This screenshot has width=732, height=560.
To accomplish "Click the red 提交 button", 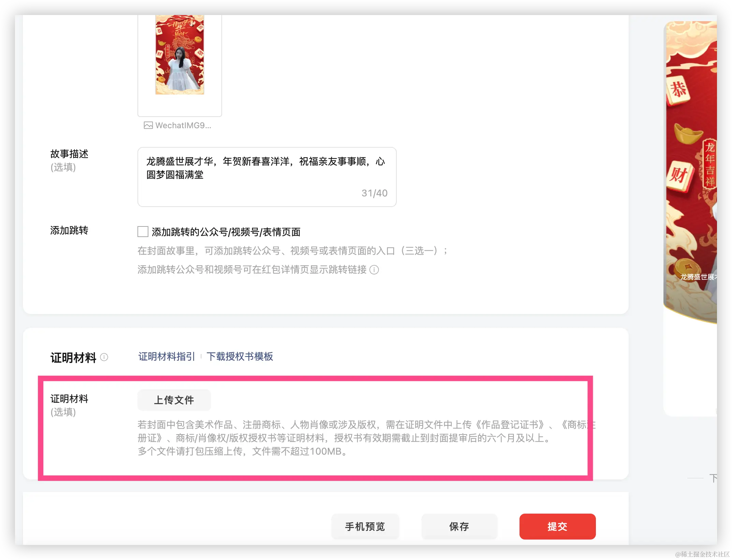I will coord(557,527).
